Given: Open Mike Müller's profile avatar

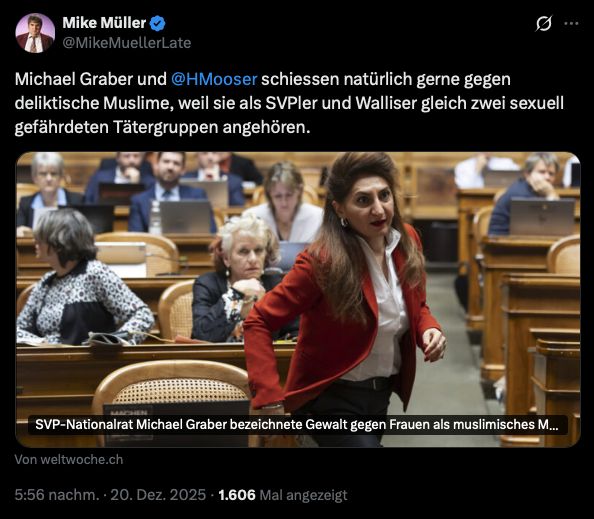Looking at the screenshot, I should coord(35,33).
